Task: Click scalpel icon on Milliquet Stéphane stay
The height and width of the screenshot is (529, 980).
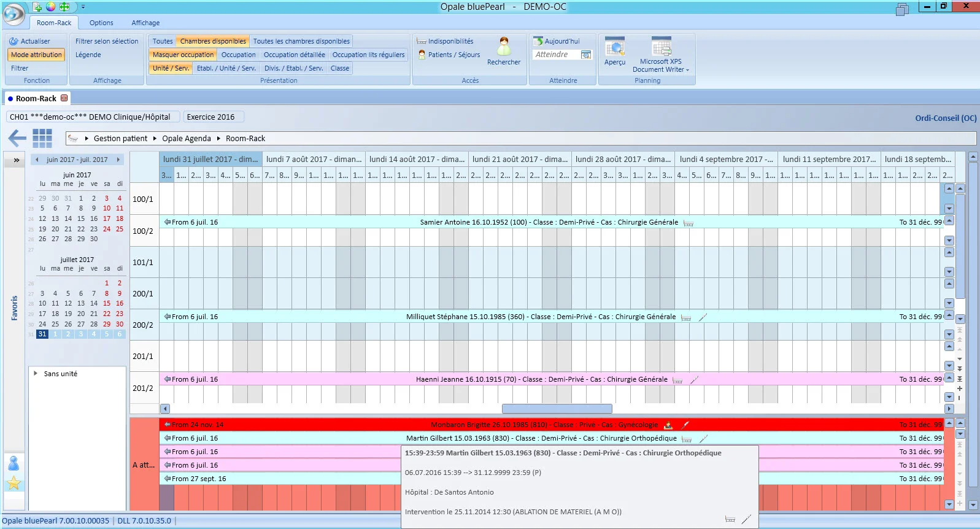Action: click(703, 317)
